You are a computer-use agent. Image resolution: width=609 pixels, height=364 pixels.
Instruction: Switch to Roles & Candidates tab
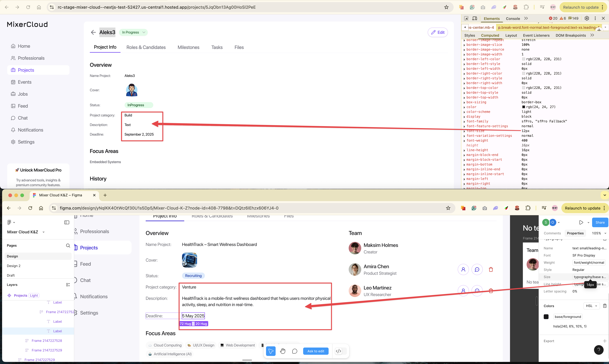tap(146, 47)
